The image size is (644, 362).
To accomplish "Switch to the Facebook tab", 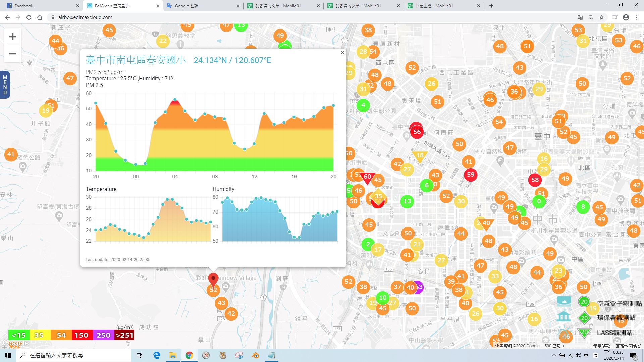I will [x=43, y=6].
